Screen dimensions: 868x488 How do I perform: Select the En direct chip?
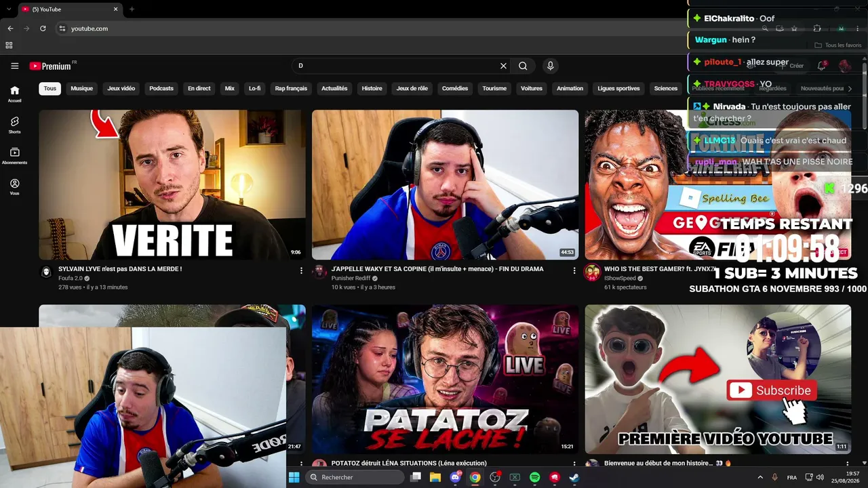[199, 88]
